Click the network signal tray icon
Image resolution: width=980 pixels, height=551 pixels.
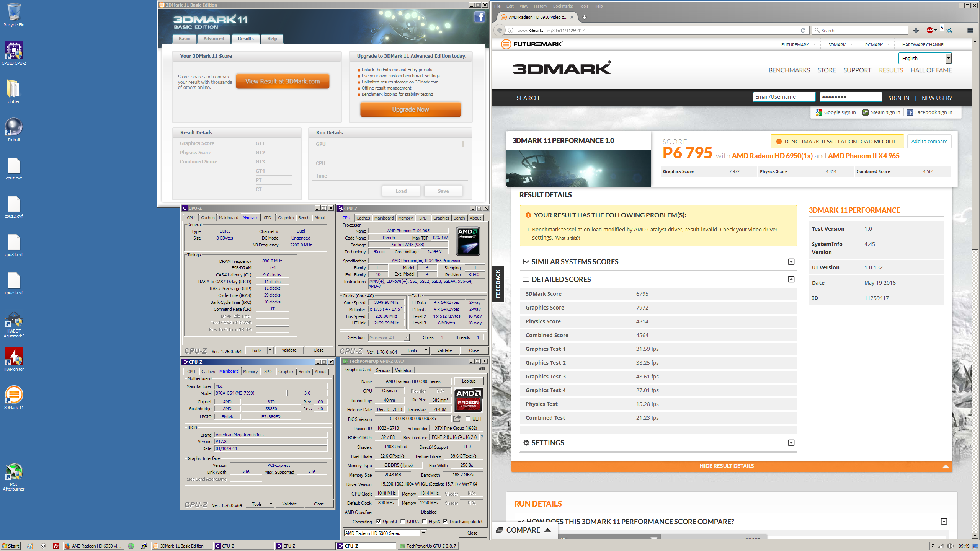pos(941,546)
